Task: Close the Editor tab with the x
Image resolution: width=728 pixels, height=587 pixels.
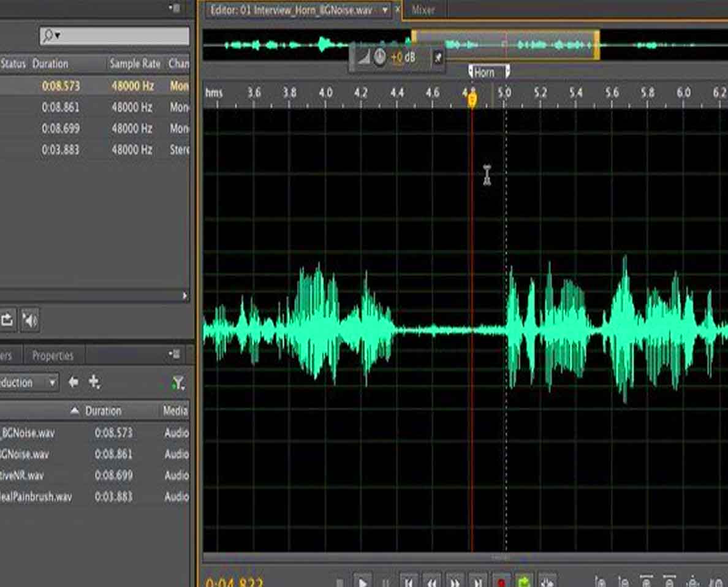Action: 398,9
